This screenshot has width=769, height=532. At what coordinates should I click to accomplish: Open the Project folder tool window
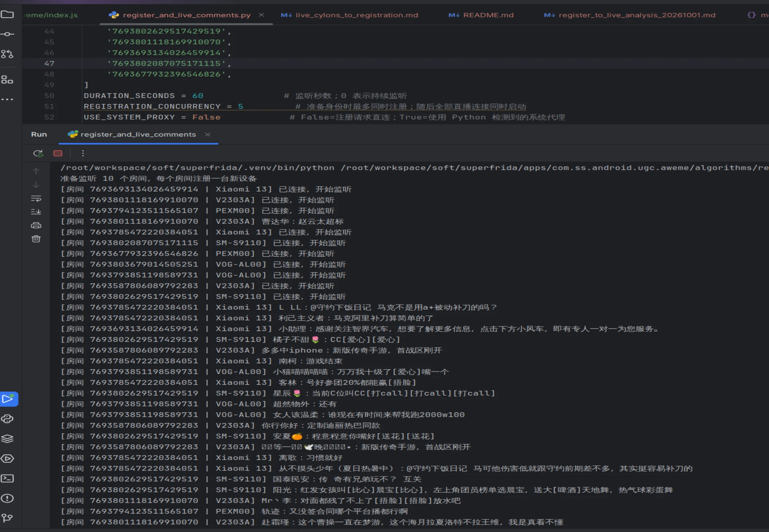point(7,14)
